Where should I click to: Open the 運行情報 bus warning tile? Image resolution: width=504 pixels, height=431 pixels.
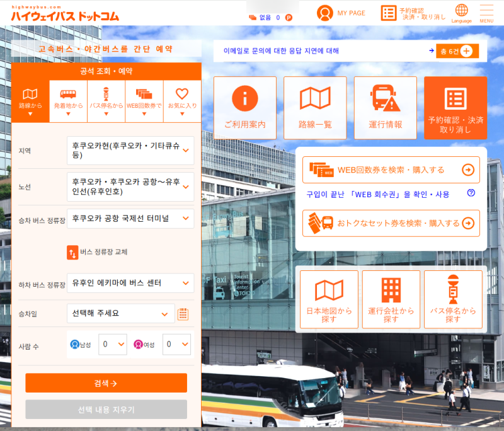coord(386,108)
